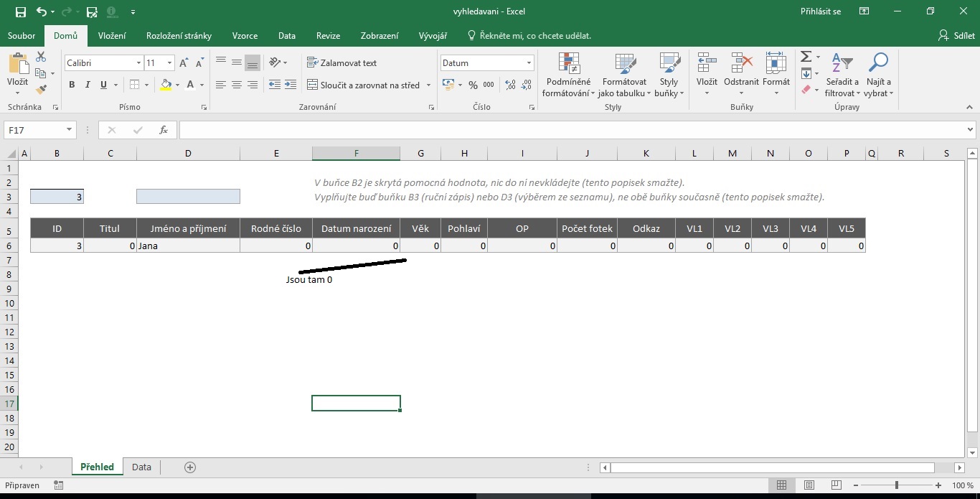The image size is (980, 499).
Task: Click the percent style icon
Action: point(473,85)
